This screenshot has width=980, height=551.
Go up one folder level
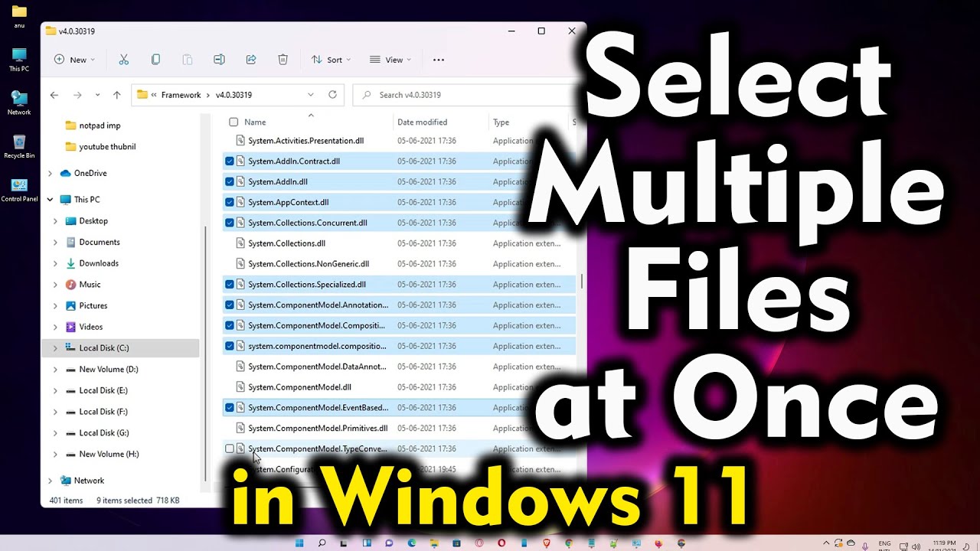coord(116,95)
